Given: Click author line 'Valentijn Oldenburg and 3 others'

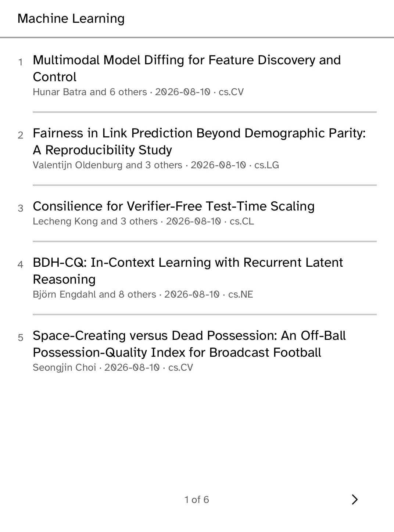Looking at the screenshot, I should pos(107,165).
